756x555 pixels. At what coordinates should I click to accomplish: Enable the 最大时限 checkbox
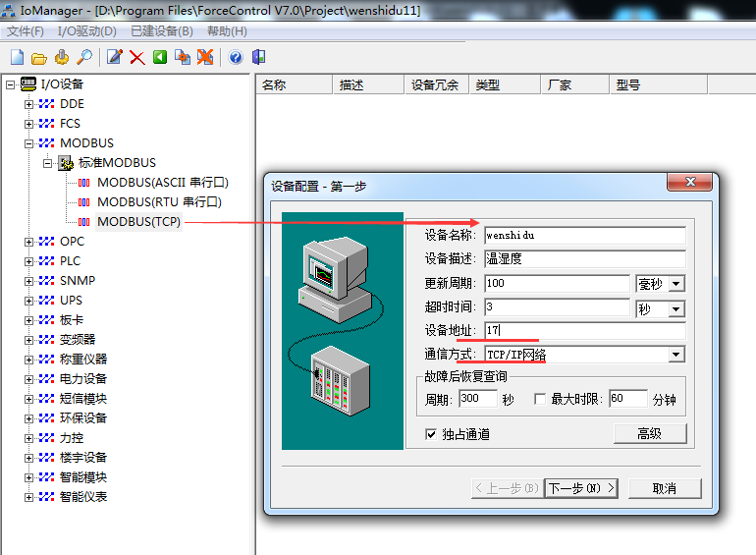[x=540, y=399]
